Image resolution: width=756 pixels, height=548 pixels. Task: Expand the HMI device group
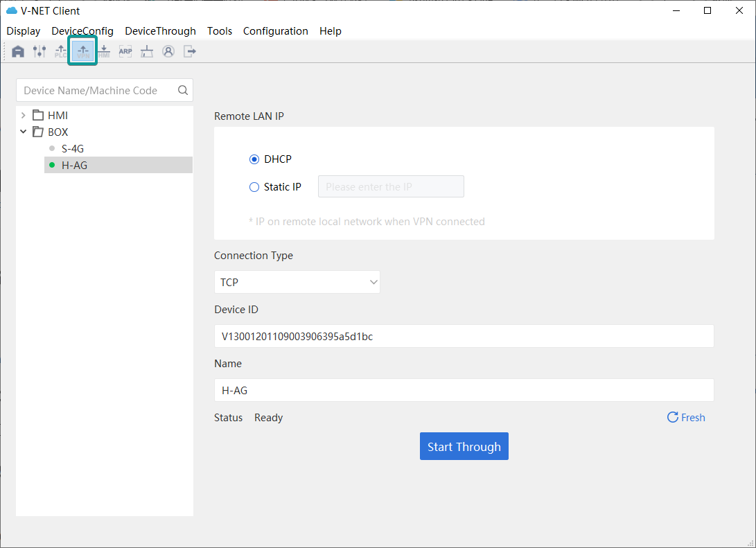click(x=23, y=115)
